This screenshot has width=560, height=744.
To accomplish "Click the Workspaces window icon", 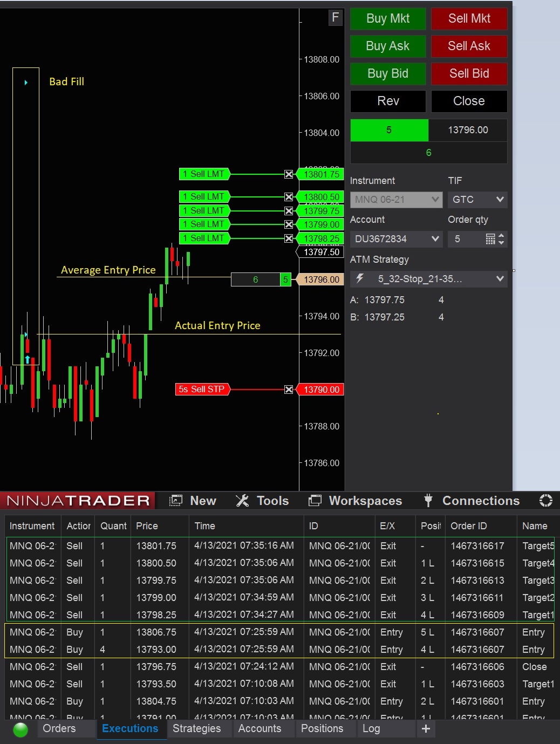I will tap(315, 501).
